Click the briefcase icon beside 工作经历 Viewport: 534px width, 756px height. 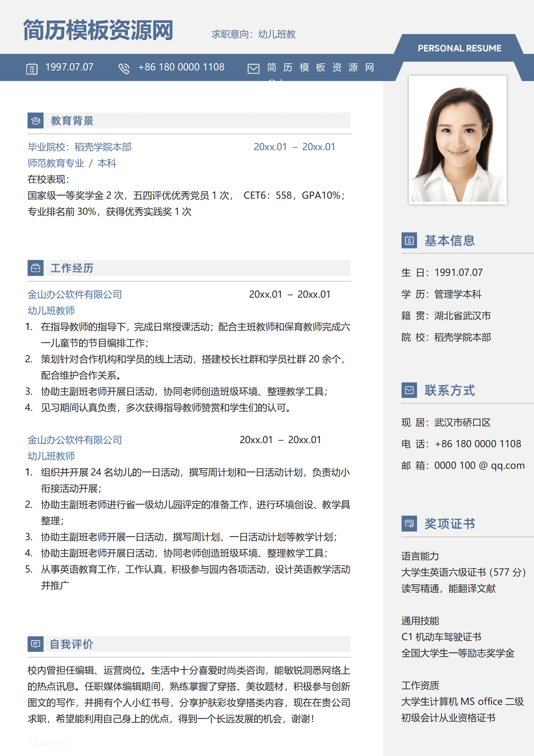36,268
